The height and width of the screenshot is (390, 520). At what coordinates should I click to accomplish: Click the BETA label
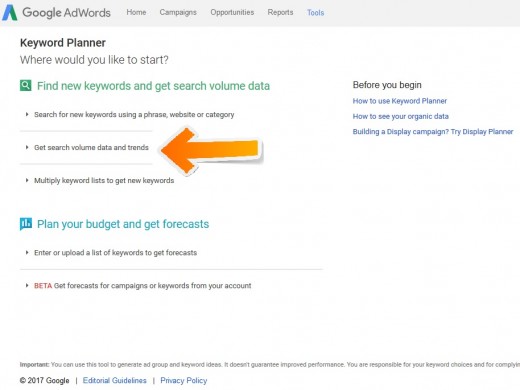click(x=43, y=286)
